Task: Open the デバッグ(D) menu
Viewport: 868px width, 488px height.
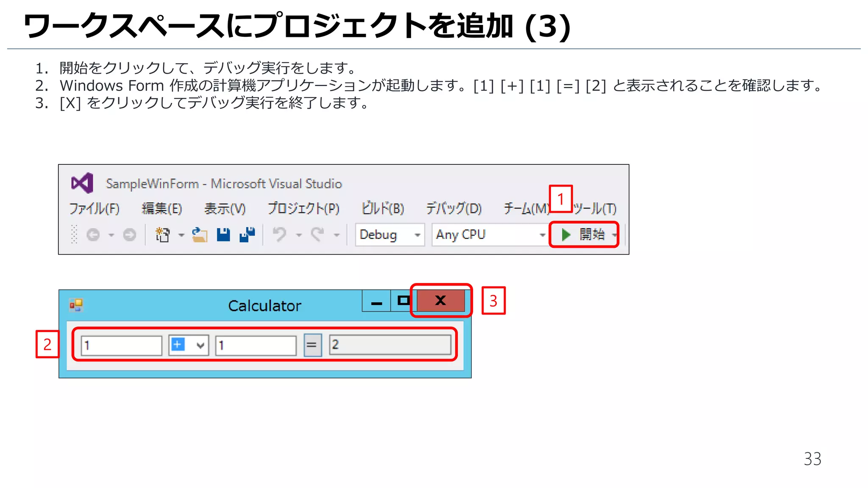Action: [x=453, y=208]
